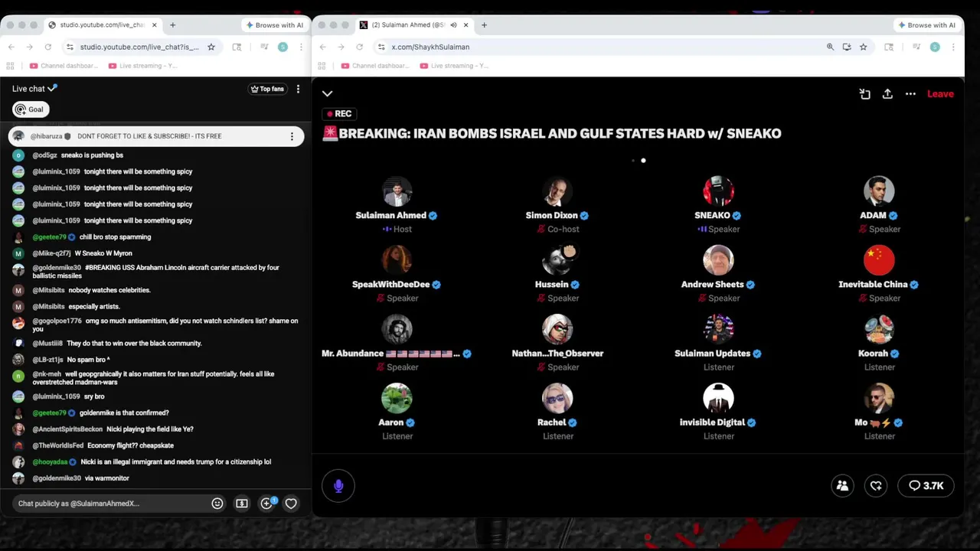Open the 3.7K replies on the Space
The width and height of the screenshot is (980, 551).
point(926,486)
